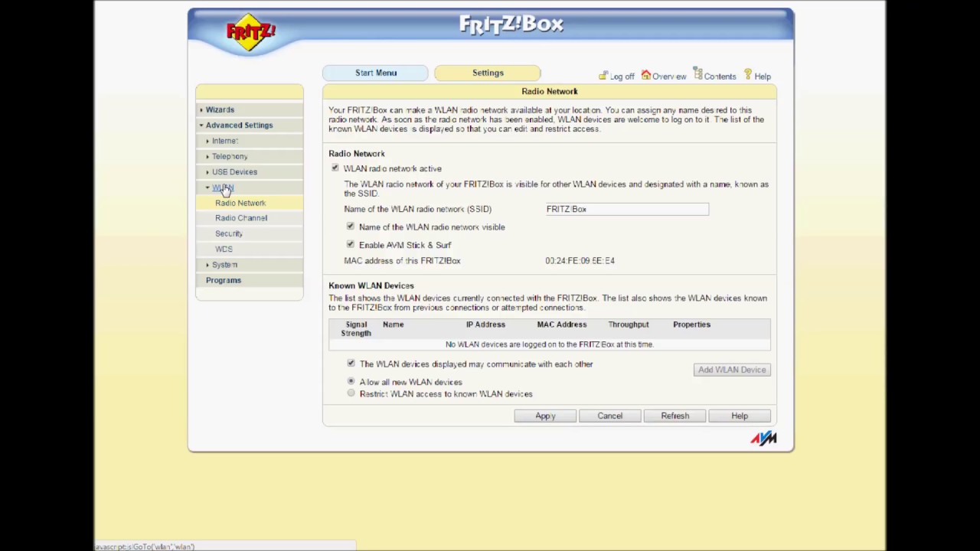Open Security in WLAN submenu
This screenshot has height=551, width=980.
click(228, 233)
